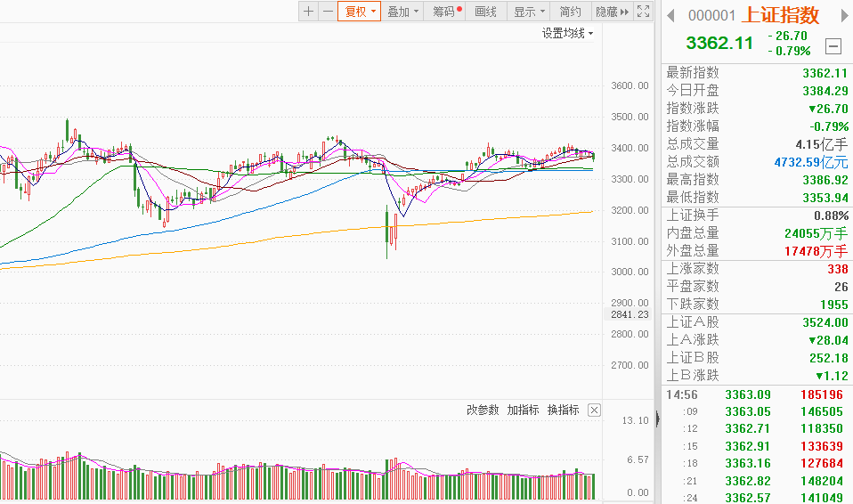The height and width of the screenshot is (504, 853).
Task: Open the 复权 adjustment dropdown
Action: pos(360,12)
